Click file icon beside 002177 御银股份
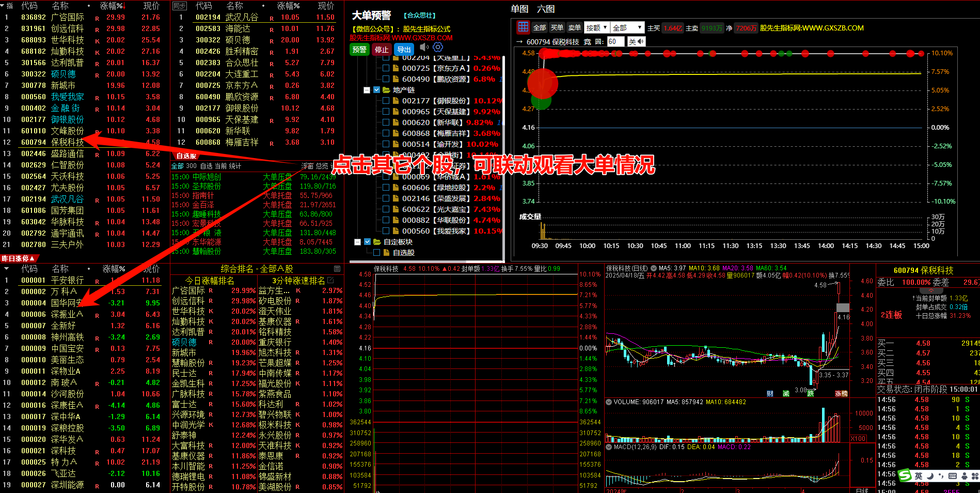980x493 pixels. point(396,101)
